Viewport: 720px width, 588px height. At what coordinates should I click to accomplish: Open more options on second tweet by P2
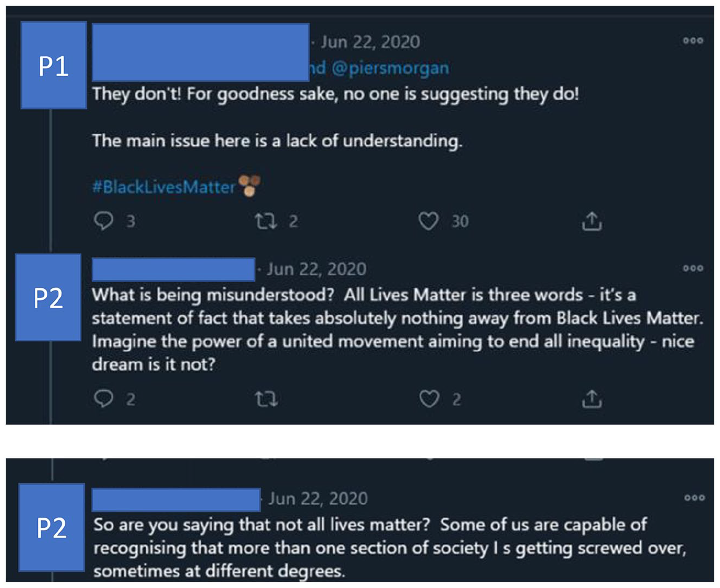[693, 268]
